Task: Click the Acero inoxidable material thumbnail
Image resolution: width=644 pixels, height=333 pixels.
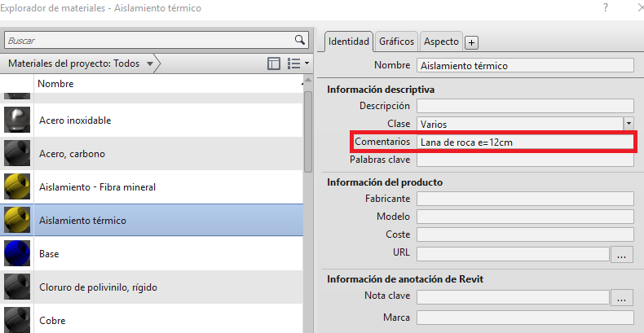Action: tap(17, 120)
